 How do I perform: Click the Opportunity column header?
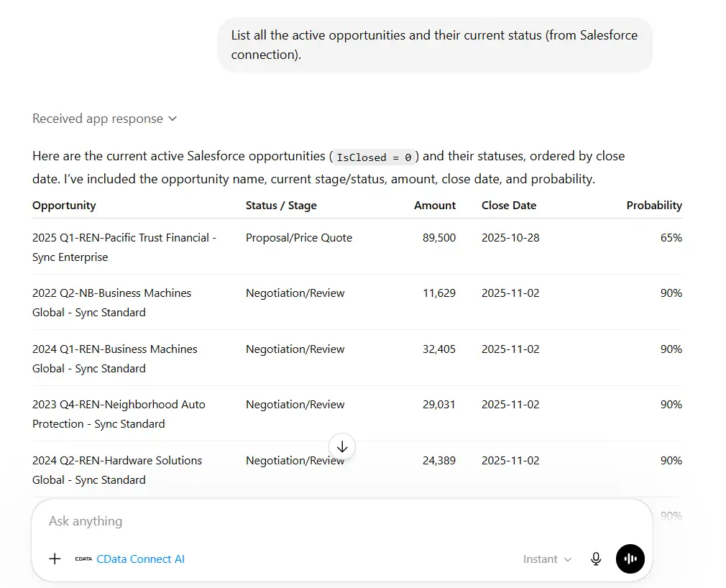65,206
